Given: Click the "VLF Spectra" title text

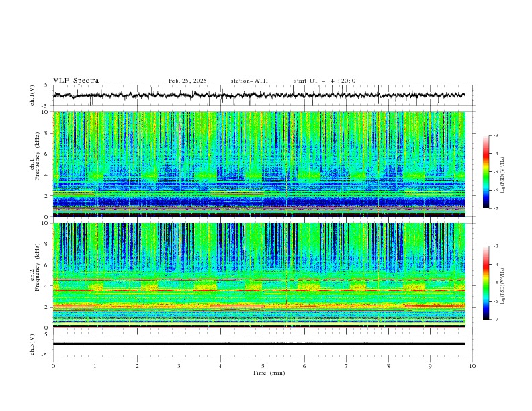Looking at the screenshot, I should [76, 81].
